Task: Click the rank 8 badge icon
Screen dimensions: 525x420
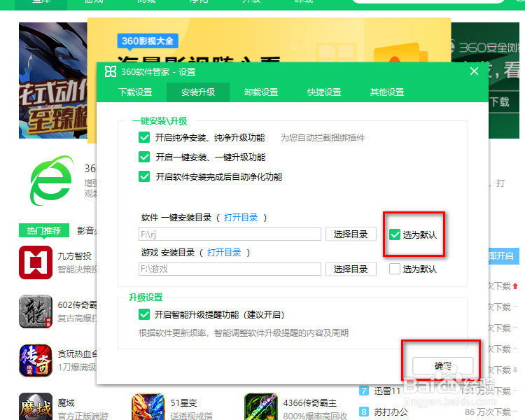Action: coord(363,412)
